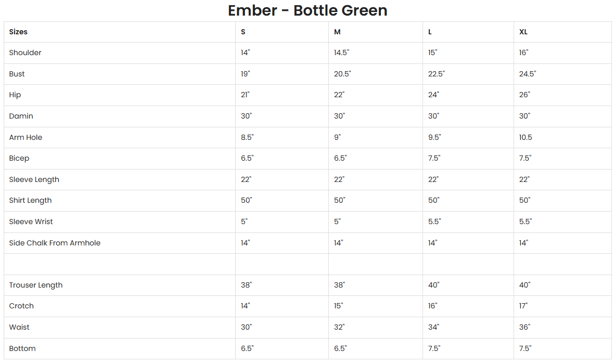Select the Bust value for size XL

coord(528,74)
